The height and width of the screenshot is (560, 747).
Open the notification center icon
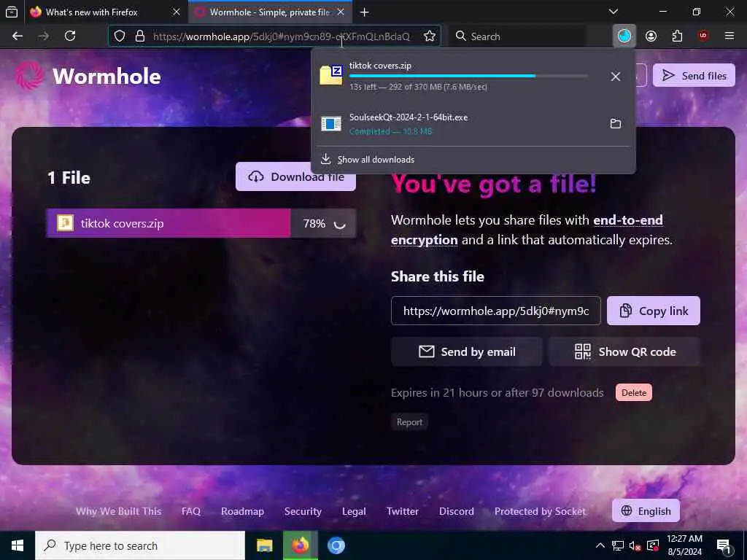724,545
